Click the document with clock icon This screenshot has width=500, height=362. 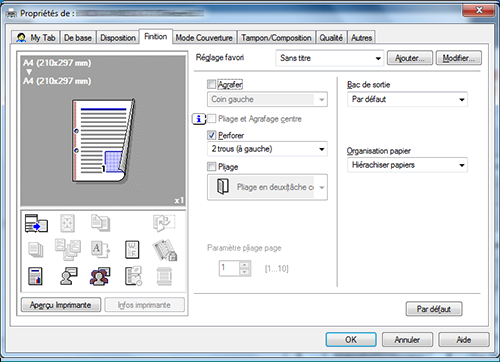(133, 276)
